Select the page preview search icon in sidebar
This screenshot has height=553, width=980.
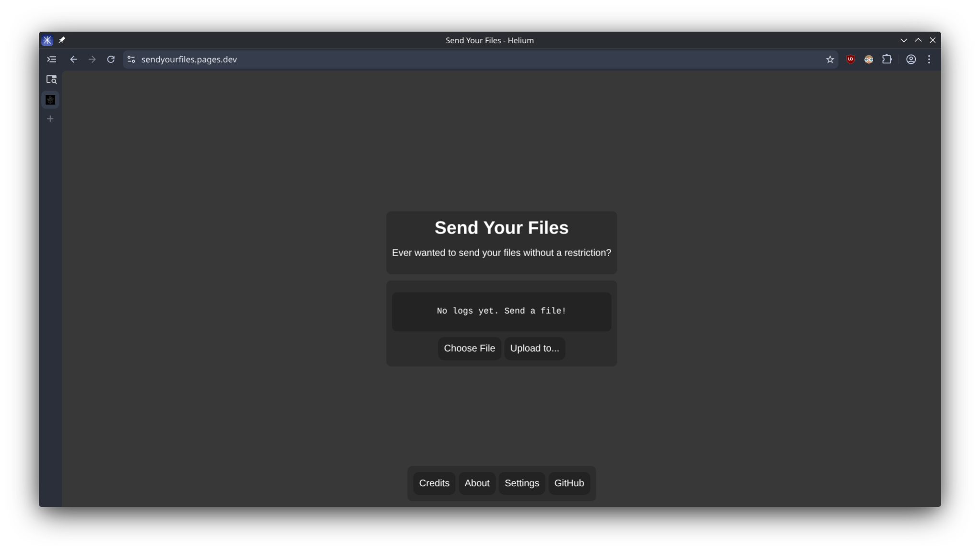tap(51, 79)
